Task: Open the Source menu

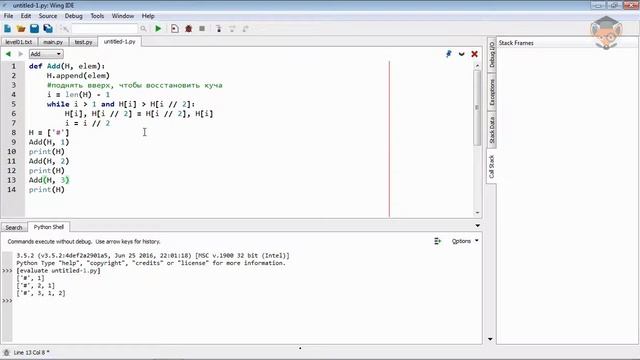Action: coord(48,16)
